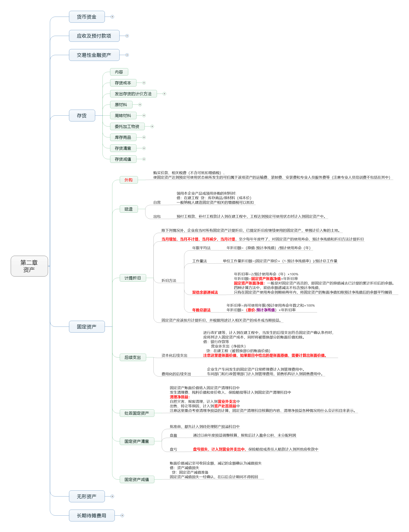
Task: Expand the 存货成本 plus icon
Action: pyautogui.click(x=144, y=83)
